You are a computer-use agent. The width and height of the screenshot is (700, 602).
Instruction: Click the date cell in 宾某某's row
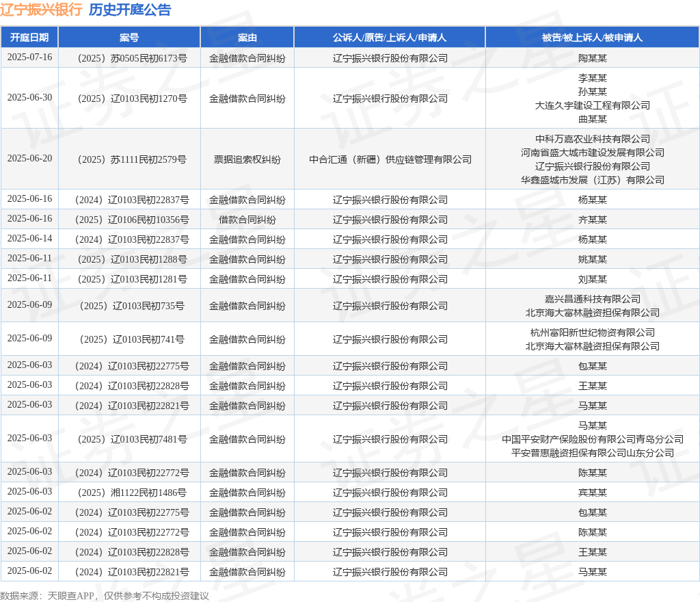pos(29,491)
